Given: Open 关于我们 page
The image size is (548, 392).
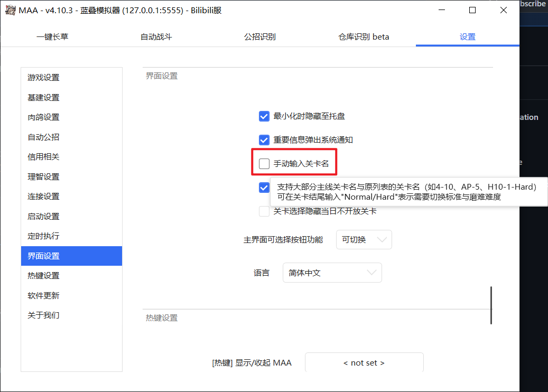Looking at the screenshot, I should pyautogui.click(x=71, y=315).
